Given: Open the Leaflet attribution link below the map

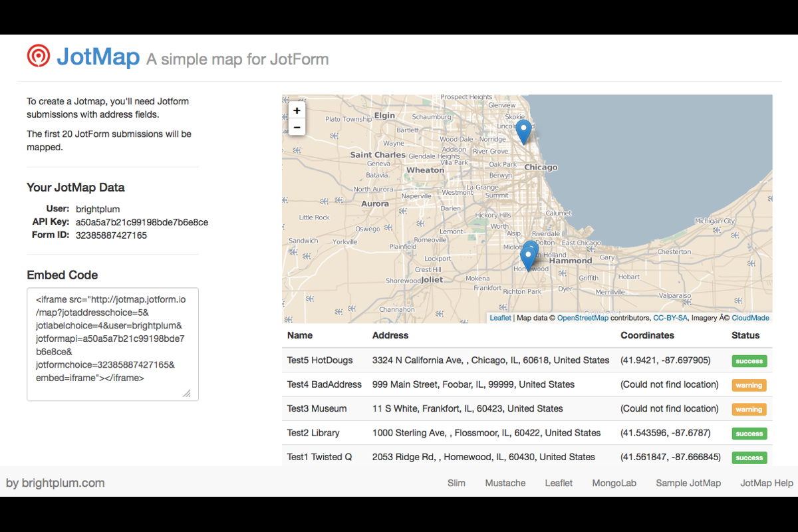Looking at the screenshot, I should click(500, 317).
